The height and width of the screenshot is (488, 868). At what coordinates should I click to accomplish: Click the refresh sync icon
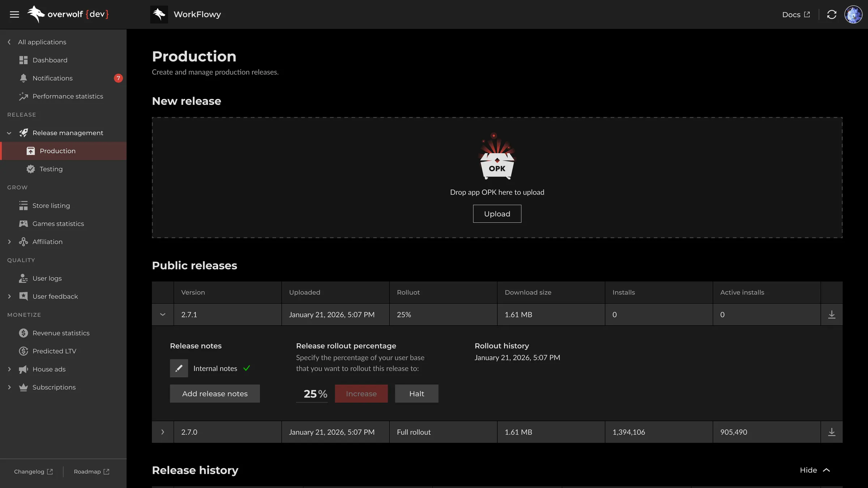coord(831,14)
